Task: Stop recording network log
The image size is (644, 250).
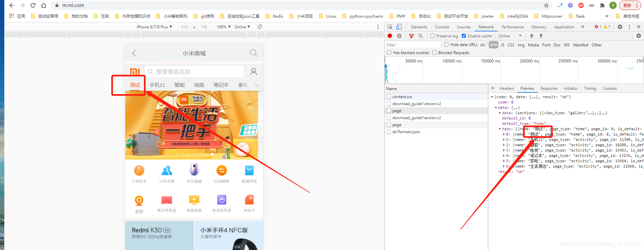Action: coord(390,36)
